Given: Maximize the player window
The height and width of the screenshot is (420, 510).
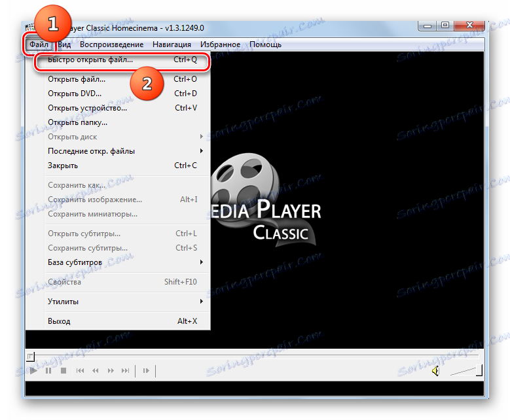Looking at the screenshot, I should (445, 26).
